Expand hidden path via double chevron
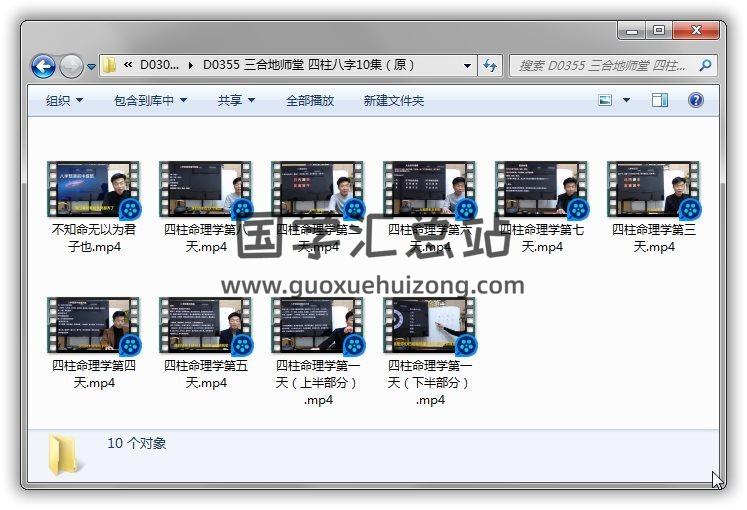This screenshot has height=510, width=747. (x=128, y=65)
